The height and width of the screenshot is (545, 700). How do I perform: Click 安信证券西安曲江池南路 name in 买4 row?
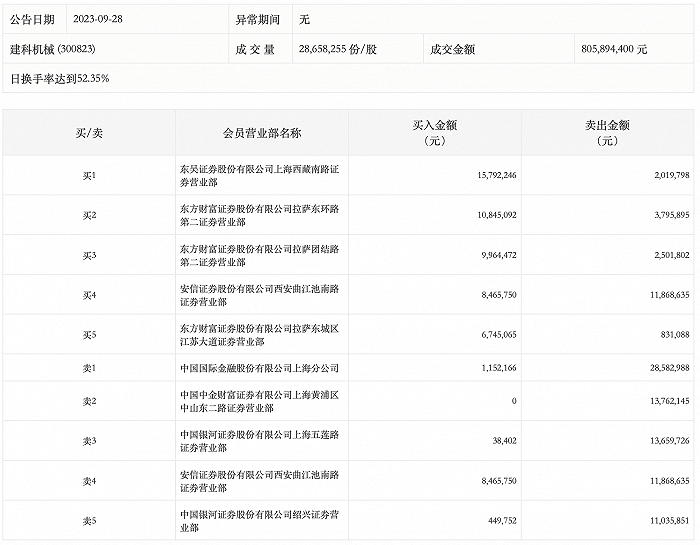click(x=259, y=295)
